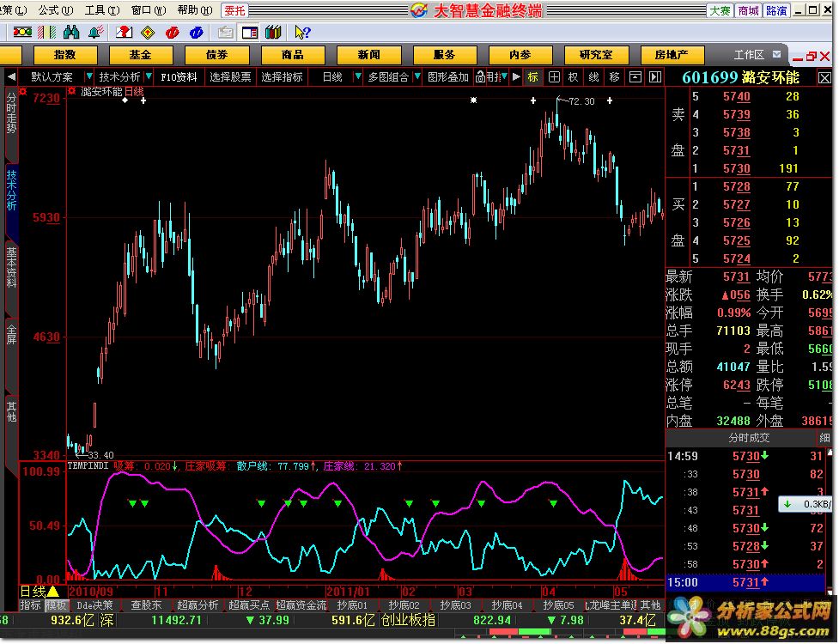
Task: Open the 公式 menu
Action: point(56,10)
